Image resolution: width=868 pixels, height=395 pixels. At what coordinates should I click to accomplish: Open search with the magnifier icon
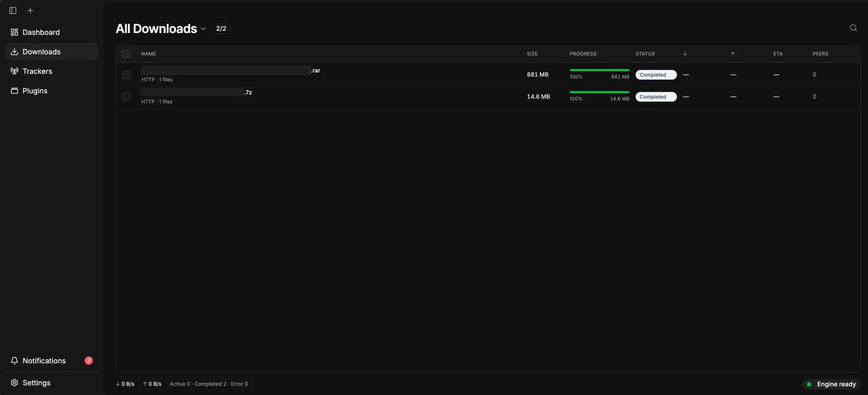(x=854, y=28)
